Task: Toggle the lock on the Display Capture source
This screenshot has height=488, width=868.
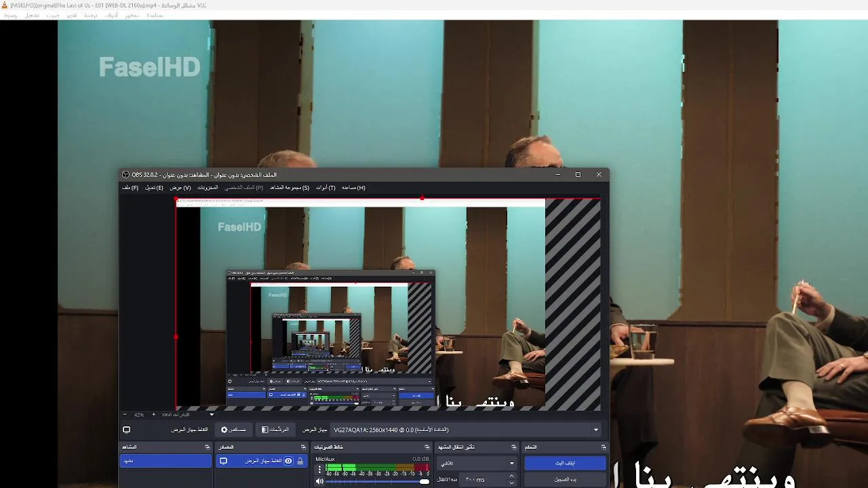Action: tap(300, 461)
